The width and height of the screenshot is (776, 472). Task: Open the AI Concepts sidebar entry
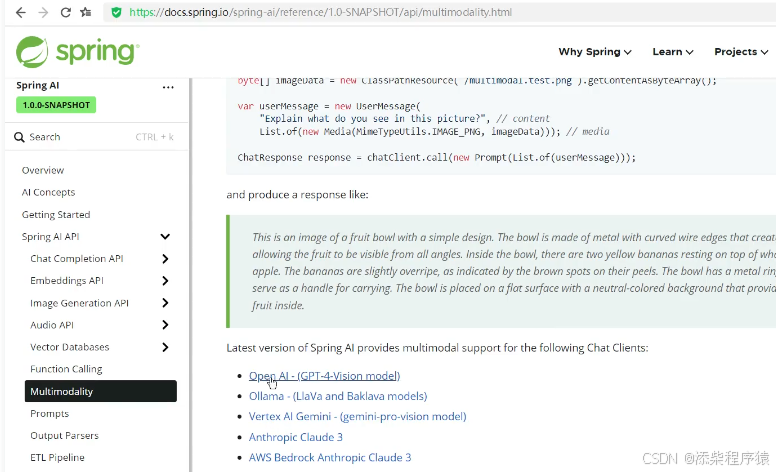(48, 192)
